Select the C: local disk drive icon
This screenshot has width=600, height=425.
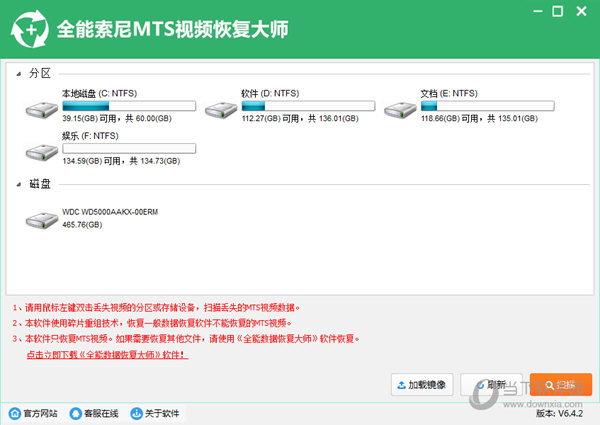click(42, 110)
